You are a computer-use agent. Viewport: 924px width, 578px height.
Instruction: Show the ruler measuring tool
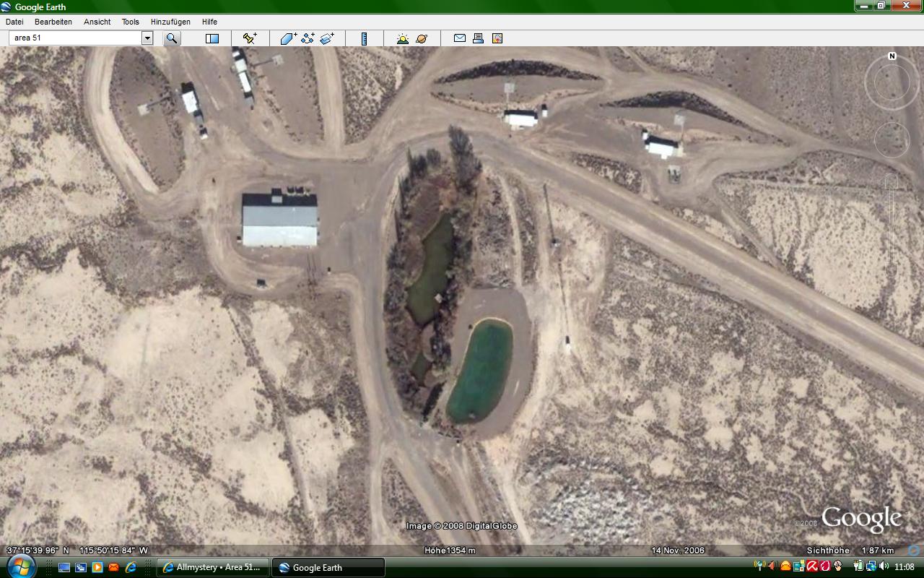click(364, 38)
